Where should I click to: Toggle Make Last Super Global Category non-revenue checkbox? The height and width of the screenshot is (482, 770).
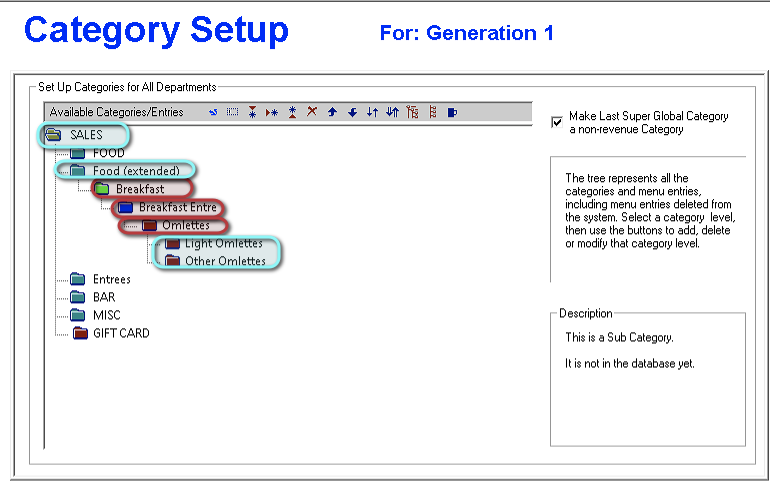(x=557, y=122)
